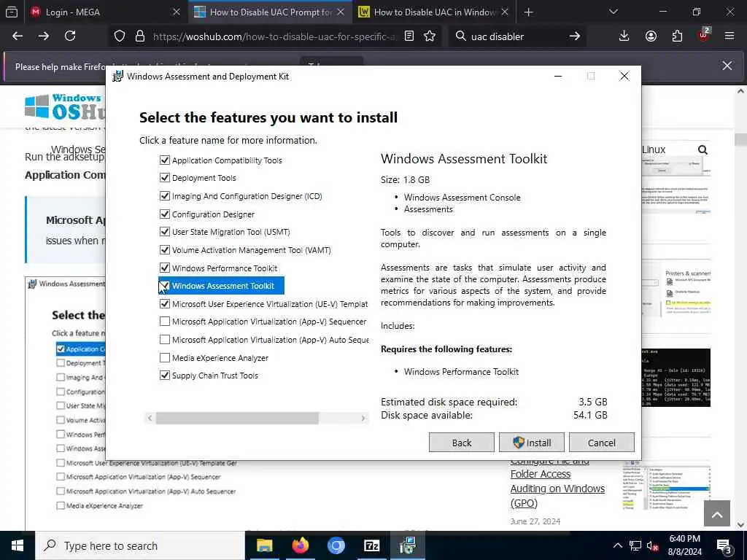The height and width of the screenshot is (560, 747).
Task: Click the woshub site search magnifier
Action: (703, 150)
